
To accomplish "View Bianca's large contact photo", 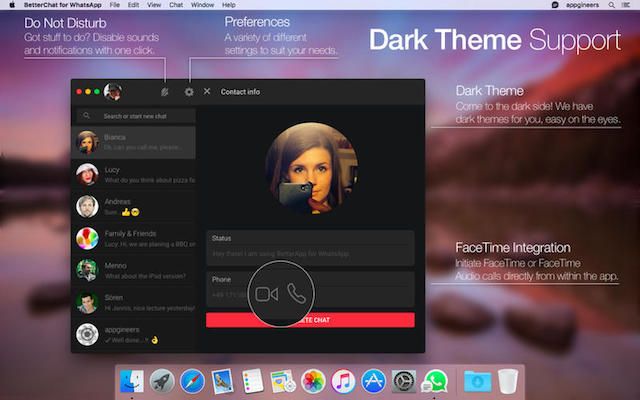I will 312,168.
